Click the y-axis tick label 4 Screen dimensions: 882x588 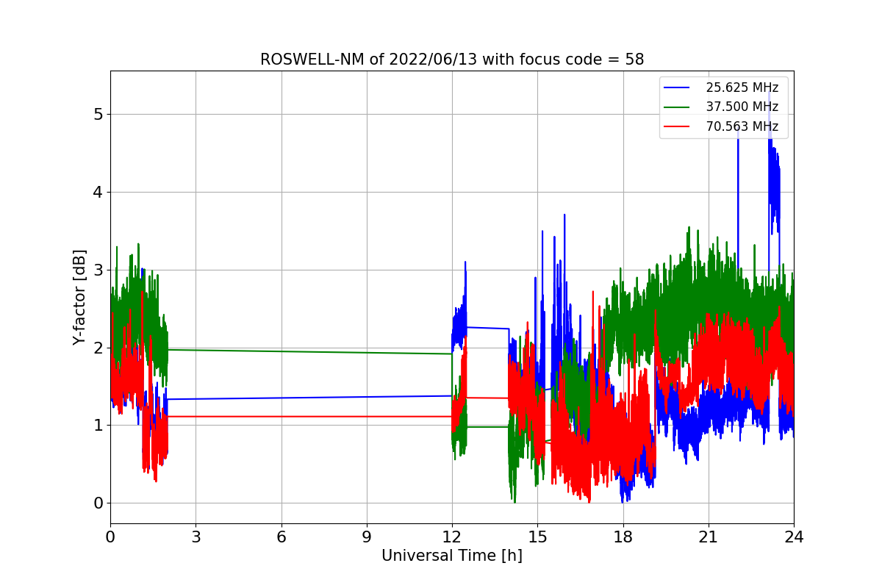click(98, 193)
